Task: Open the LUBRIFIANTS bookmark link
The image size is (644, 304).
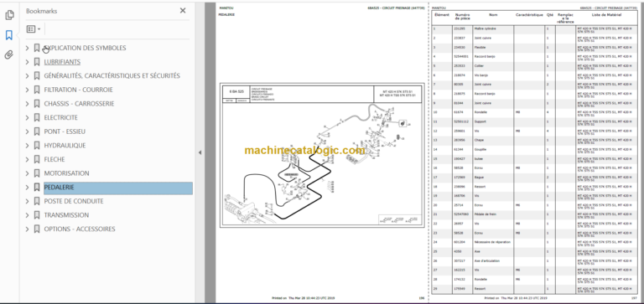Action: tap(62, 62)
